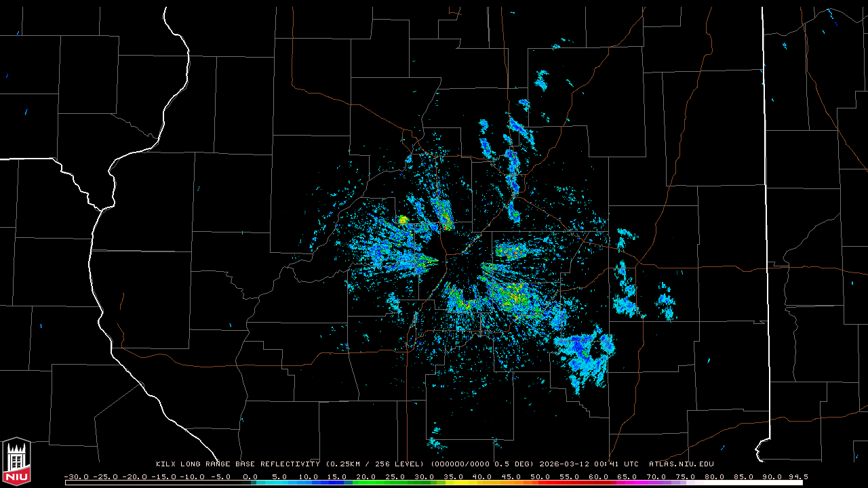
Task: Click the 35.0 scale label
Action: 453,476
